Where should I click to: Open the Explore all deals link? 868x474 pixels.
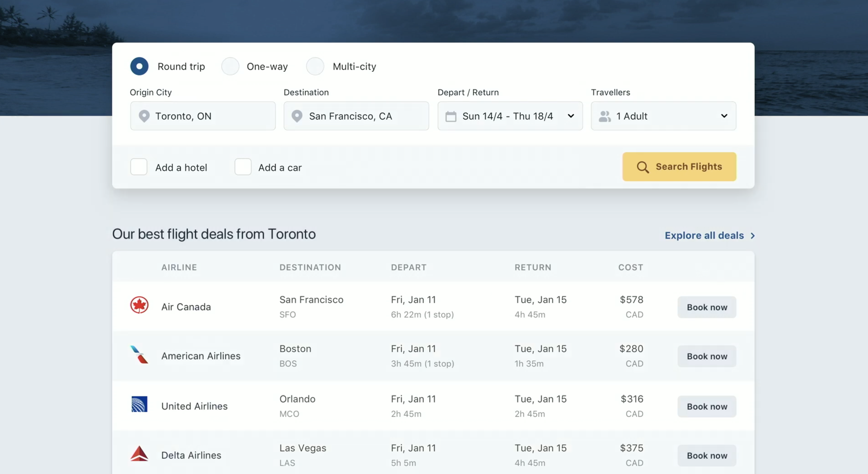coord(704,235)
